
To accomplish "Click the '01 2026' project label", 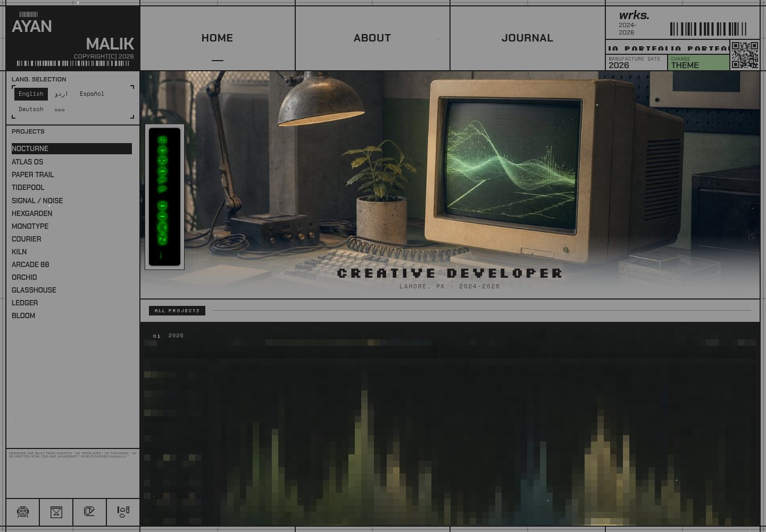I will click(x=168, y=336).
